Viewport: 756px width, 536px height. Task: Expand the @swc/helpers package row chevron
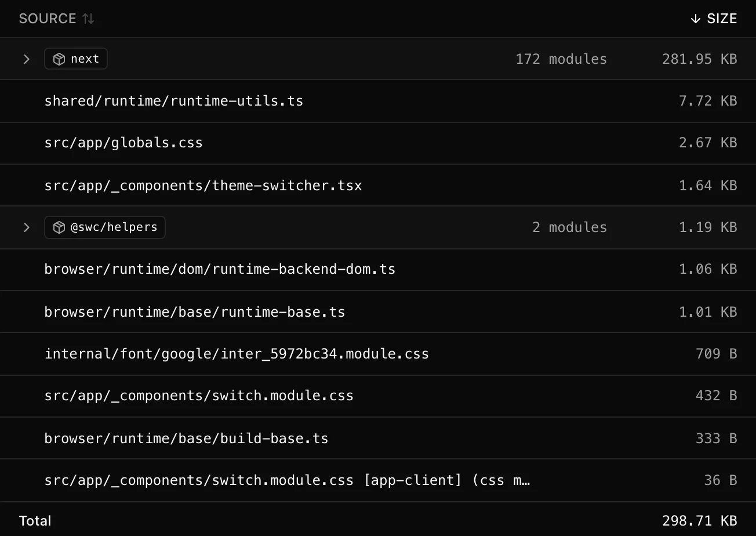coord(26,227)
